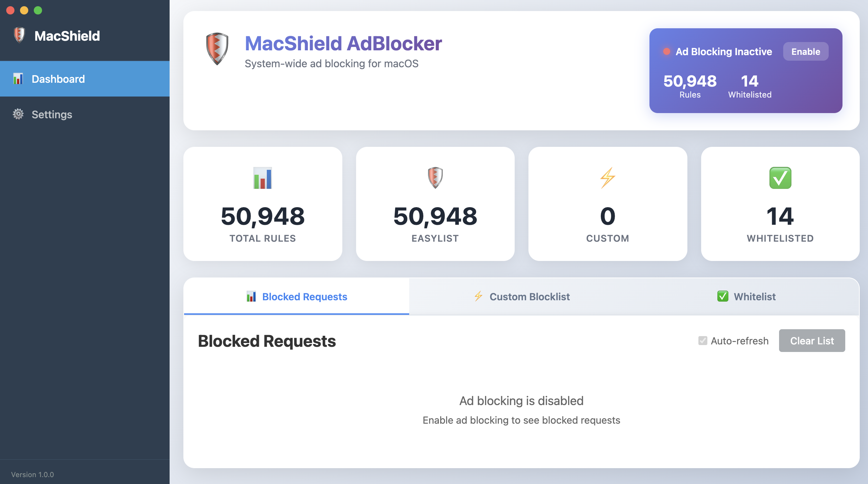Click the lightning bolt icon on the Custom card
The width and height of the screenshot is (868, 484).
click(607, 177)
